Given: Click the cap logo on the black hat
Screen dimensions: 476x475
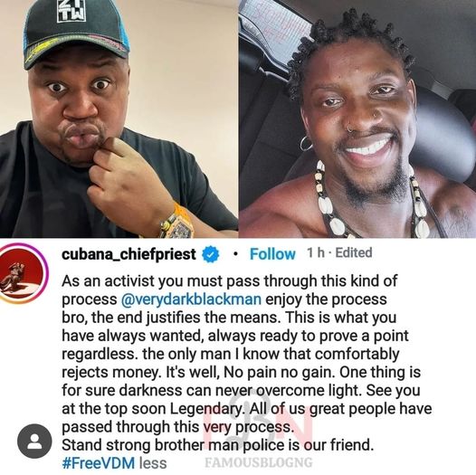Looking at the screenshot, I should coord(71,11).
